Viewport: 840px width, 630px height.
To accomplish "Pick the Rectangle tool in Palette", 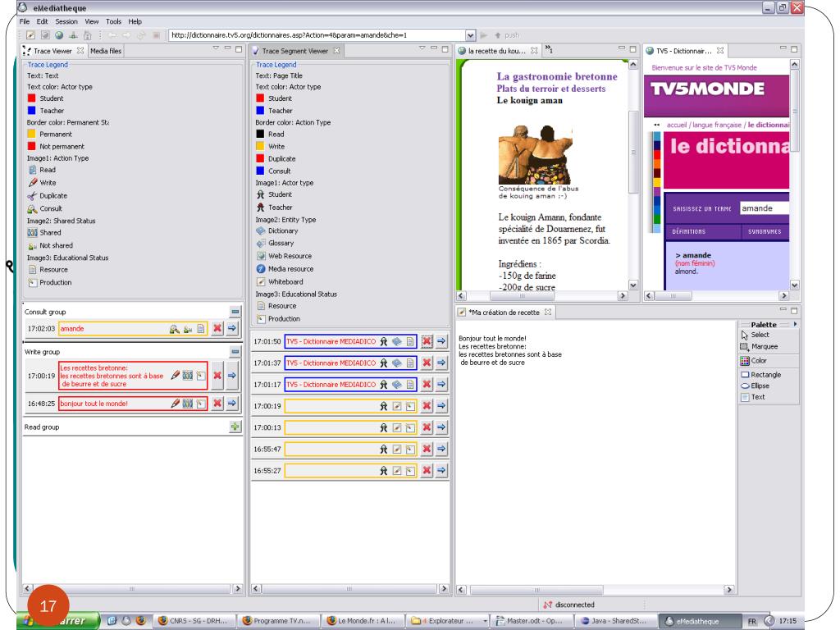I will point(760,374).
